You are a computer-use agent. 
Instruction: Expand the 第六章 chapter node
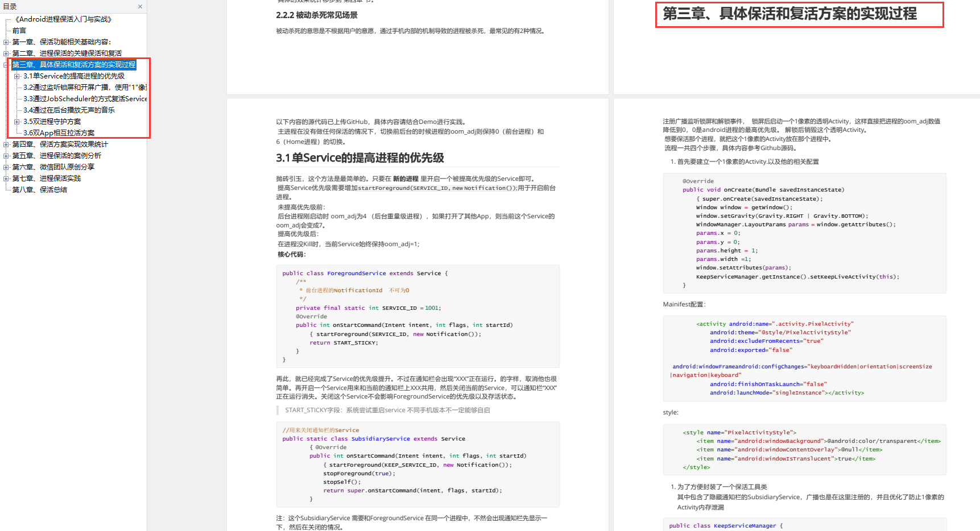pyautogui.click(x=6, y=167)
